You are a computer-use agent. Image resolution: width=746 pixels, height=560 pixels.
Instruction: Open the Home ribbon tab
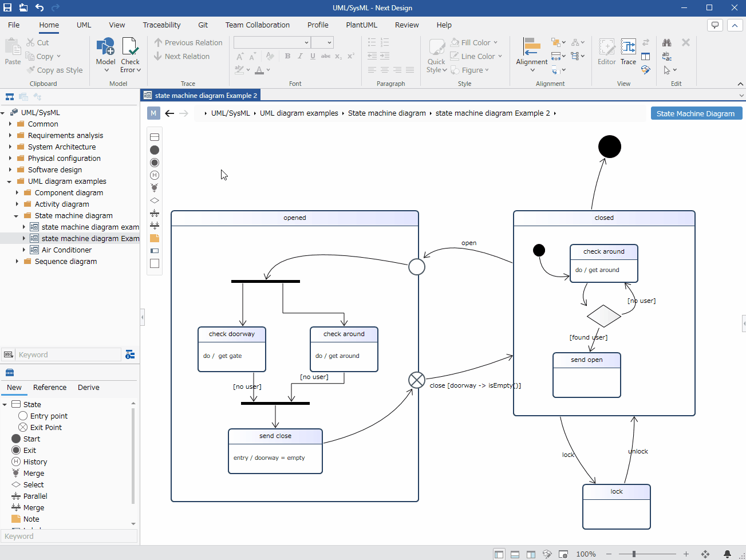(x=49, y=25)
